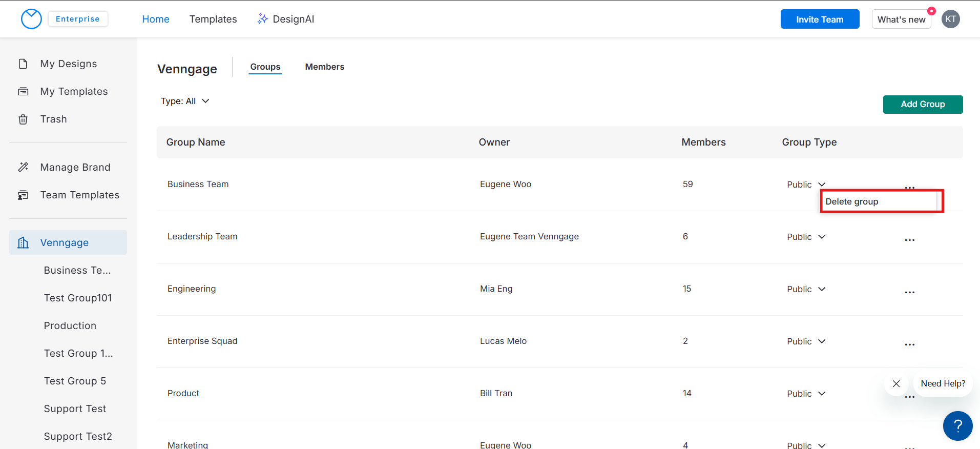Open Product group's Public type dropdown
The width and height of the screenshot is (980, 449).
coord(806,394)
